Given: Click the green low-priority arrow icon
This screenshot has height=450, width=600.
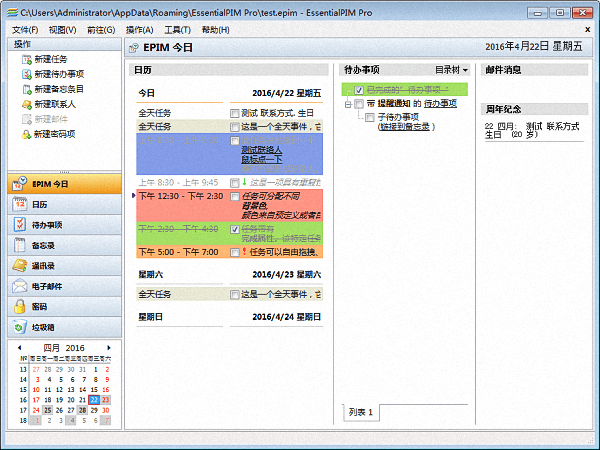Looking at the screenshot, I should [245, 182].
